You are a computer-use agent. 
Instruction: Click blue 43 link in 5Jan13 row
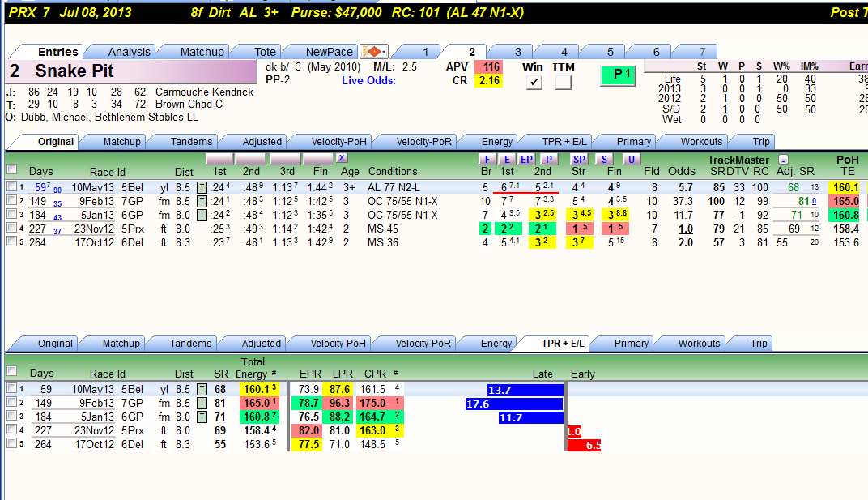coord(57,218)
